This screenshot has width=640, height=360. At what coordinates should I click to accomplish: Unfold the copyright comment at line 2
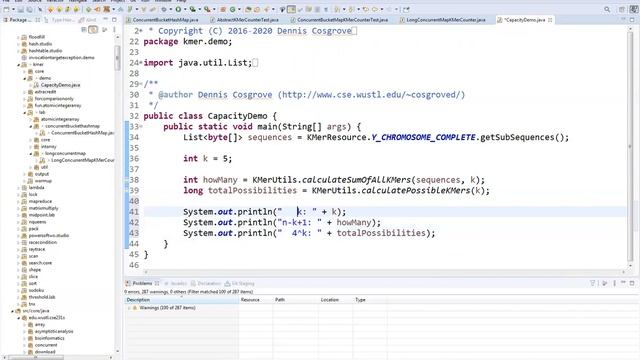[x=141, y=31]
